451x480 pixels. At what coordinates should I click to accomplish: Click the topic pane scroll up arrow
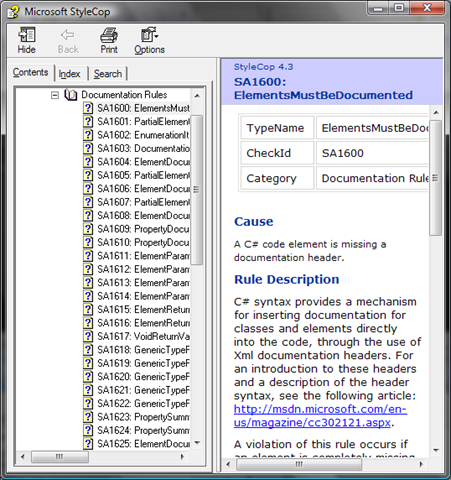(436, 113)
